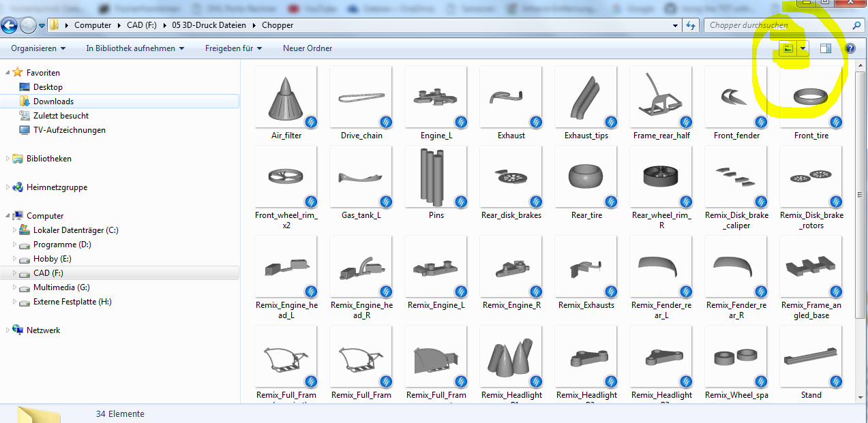Click the refresh button beside address bar
The width and height of the screenshot is (868, 423).
(x=691, y=25)
